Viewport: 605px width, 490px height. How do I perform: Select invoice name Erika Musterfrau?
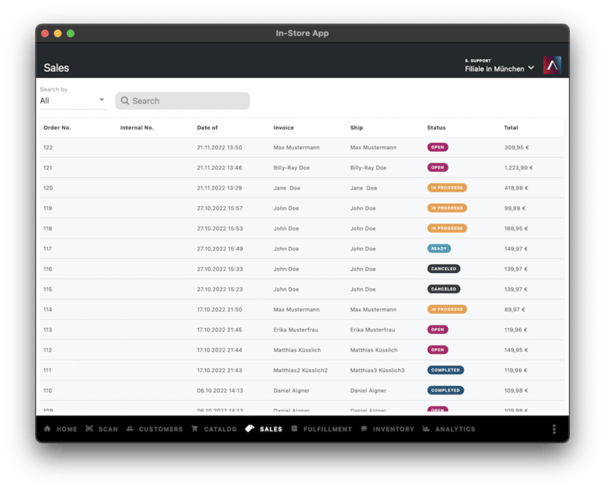click(x=296, y=330)
